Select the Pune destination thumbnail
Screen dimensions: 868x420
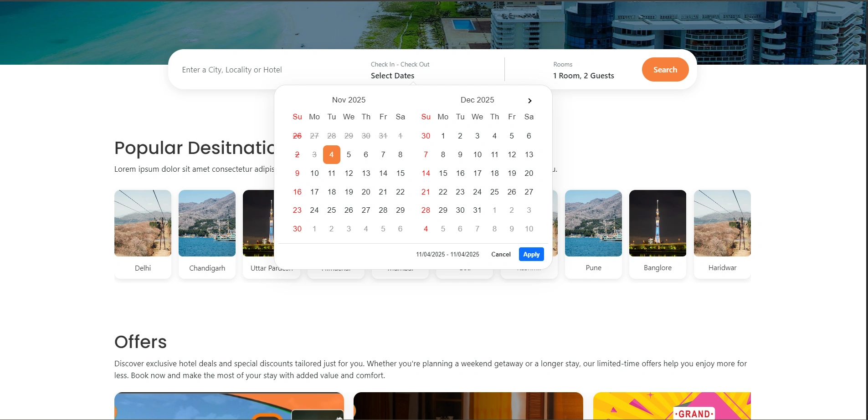tap(593, 224)
